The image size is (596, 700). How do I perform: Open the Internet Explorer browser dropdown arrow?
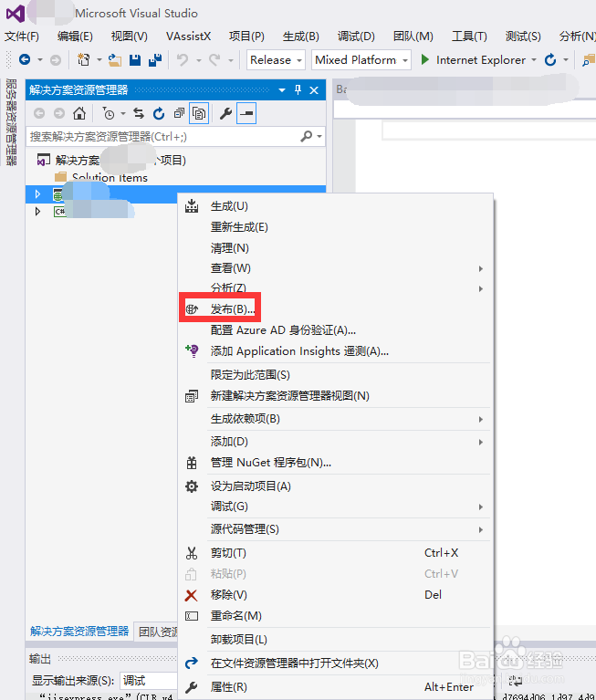click(x=534, y=60)
